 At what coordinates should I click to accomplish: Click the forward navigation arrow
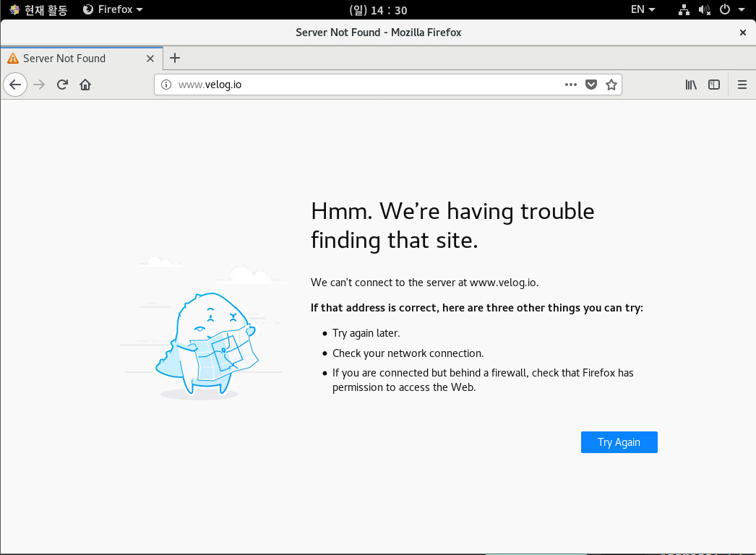click(39, 85)
